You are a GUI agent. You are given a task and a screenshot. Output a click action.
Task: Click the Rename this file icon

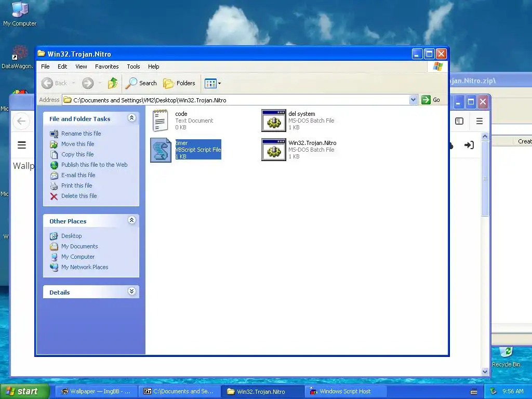pyautogui.click(x=54, y=134)
